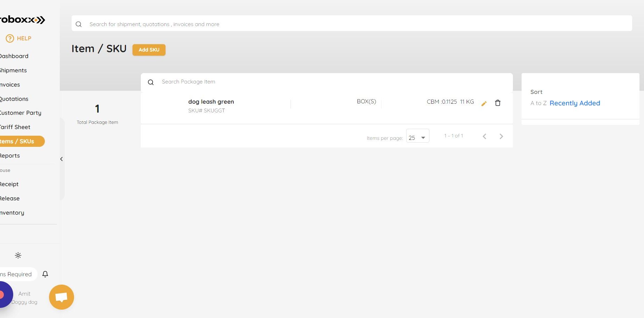Open Receipt in sidebar
644x318 pixels.
(9, 184)
